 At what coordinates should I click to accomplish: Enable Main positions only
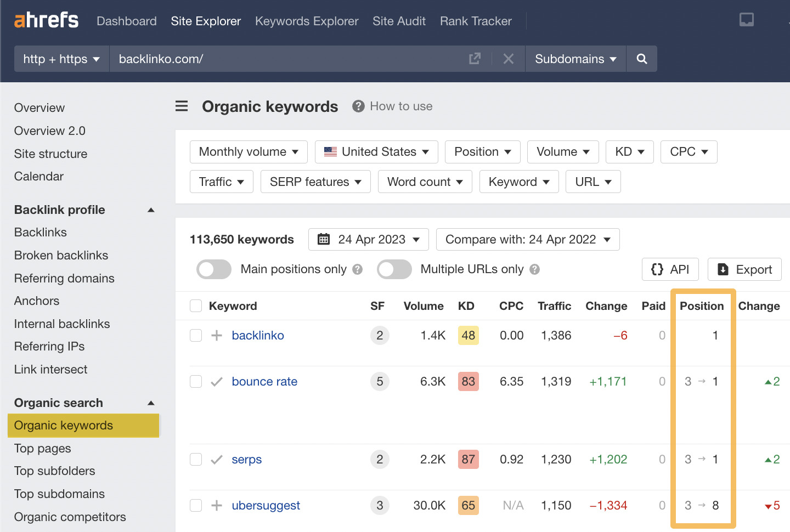213,269
